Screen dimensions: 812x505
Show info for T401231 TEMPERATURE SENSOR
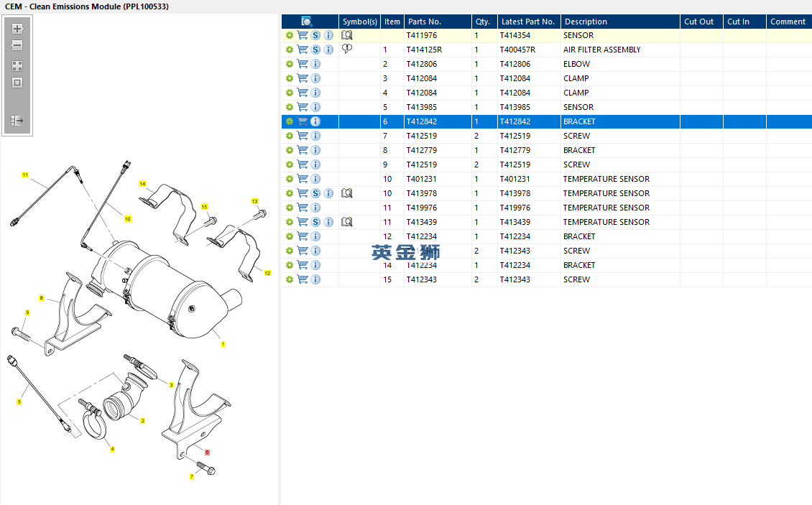point(315,179)
